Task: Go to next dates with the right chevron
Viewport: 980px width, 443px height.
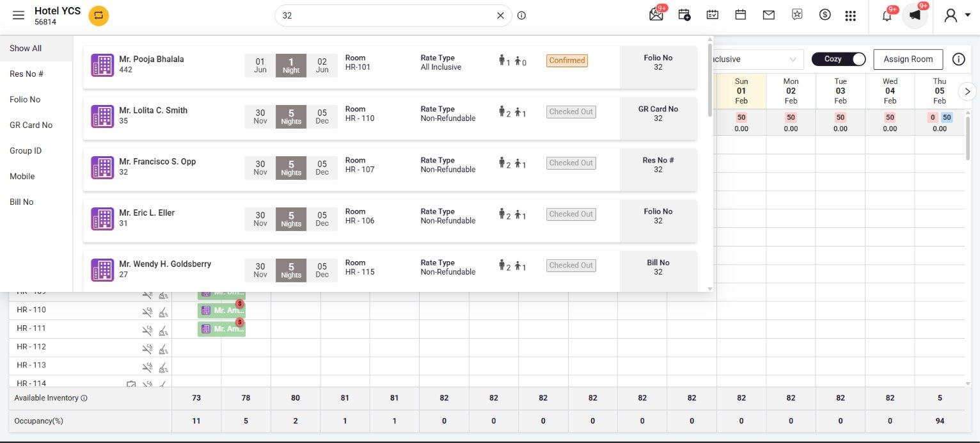Action: pos(967,92)
